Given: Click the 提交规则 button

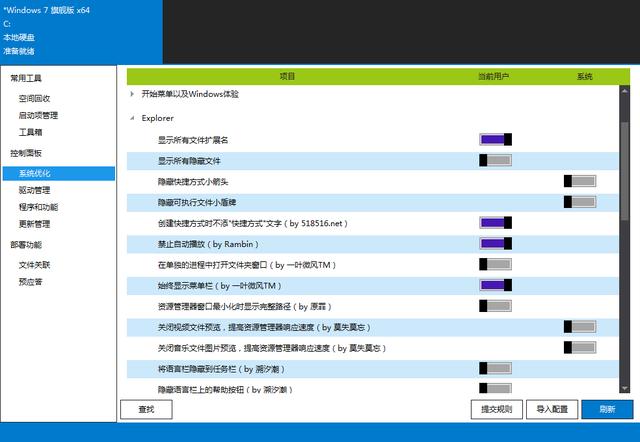Looking at the screenshot, I should [496, 409].
